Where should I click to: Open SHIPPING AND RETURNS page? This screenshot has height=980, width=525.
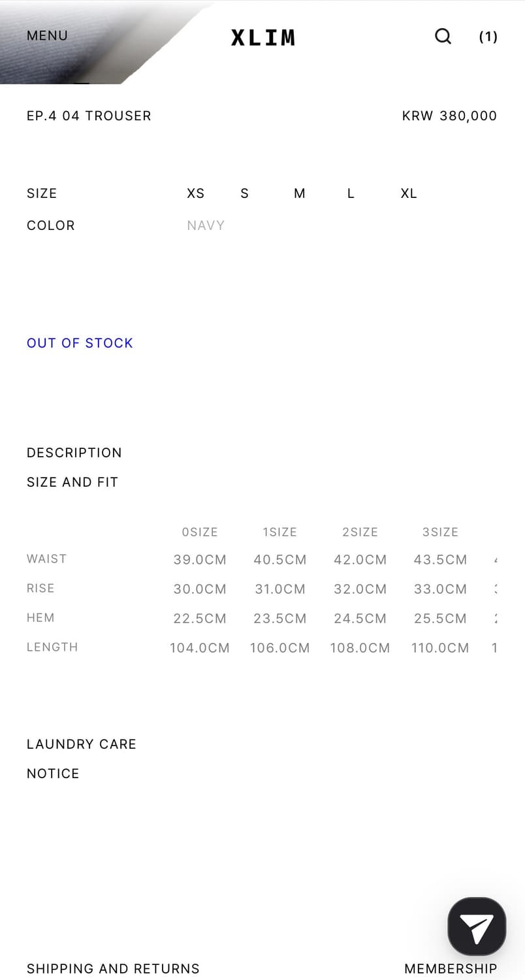click(x=113, y=968)
